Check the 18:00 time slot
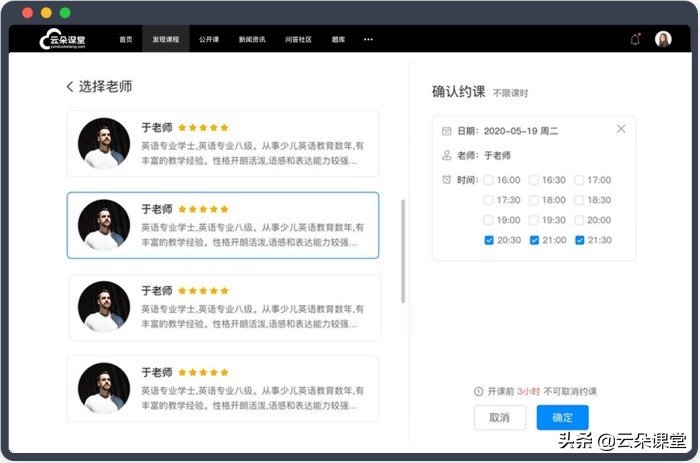The width and height of the screenshot is (700, 463). [x=533, y=200]
